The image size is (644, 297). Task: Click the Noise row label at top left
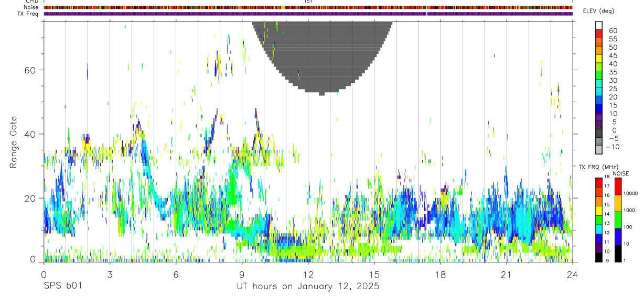pyautogui.click(x=31, y=7)
